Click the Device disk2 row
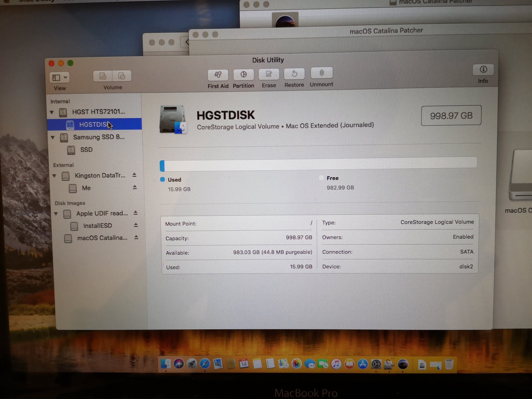The height and width of the screenshot is (399, 532). [398, 267]
